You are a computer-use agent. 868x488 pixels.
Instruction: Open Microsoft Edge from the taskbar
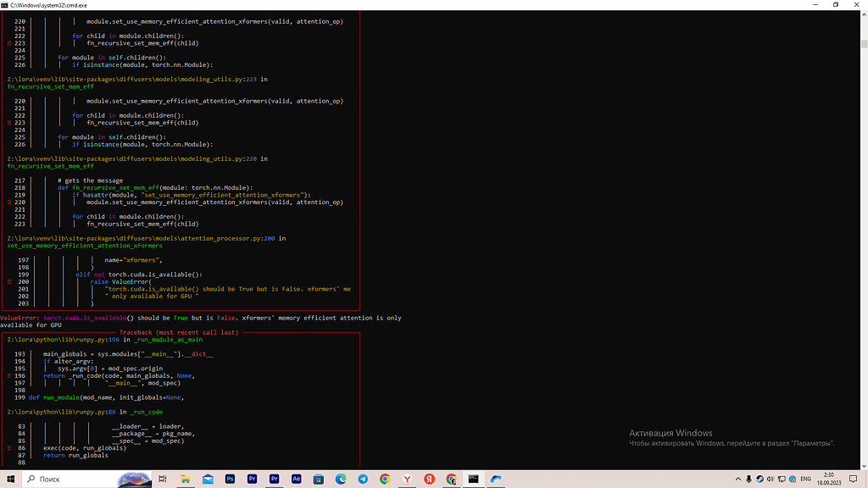[340, 480]
